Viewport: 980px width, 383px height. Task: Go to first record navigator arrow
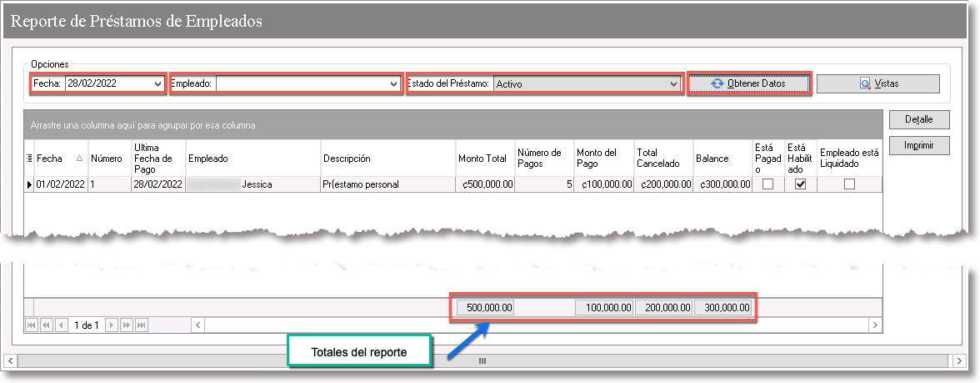[32, 325]
